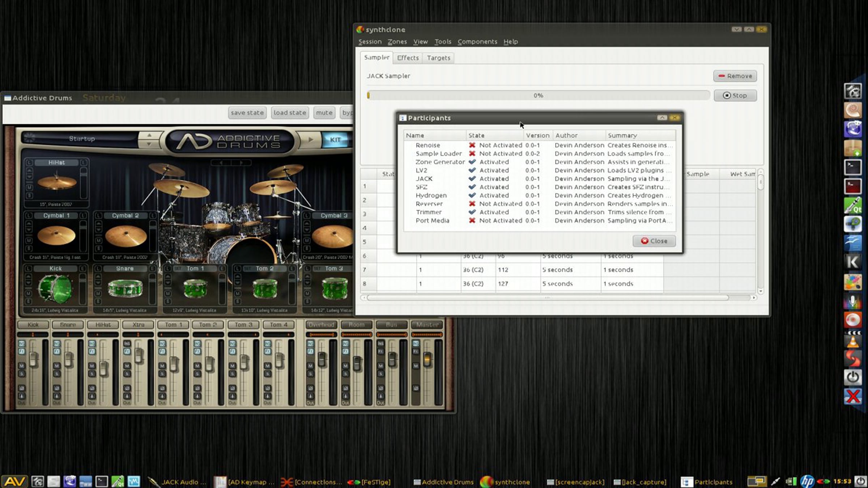Switch to the Effects tab

click(x=408, y=58)
